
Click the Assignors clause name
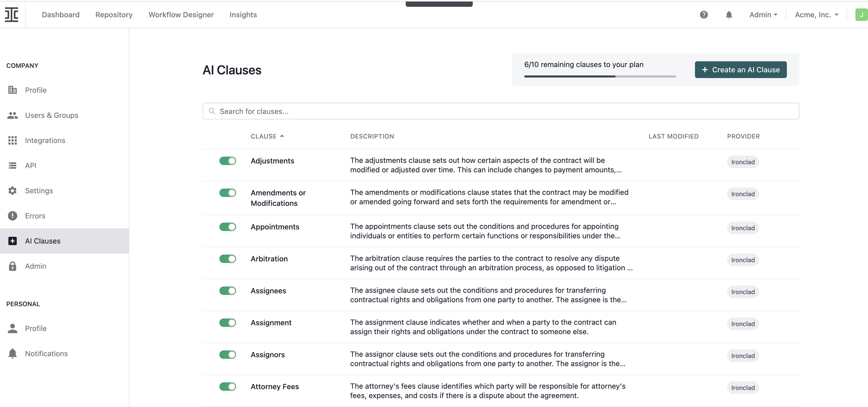point(268,354)
